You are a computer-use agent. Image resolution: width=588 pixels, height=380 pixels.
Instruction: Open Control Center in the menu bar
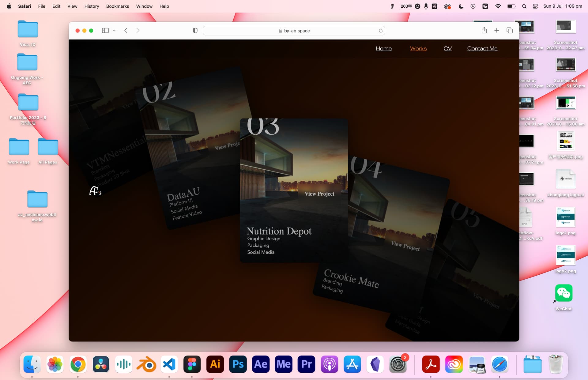(x=535, y=6)
